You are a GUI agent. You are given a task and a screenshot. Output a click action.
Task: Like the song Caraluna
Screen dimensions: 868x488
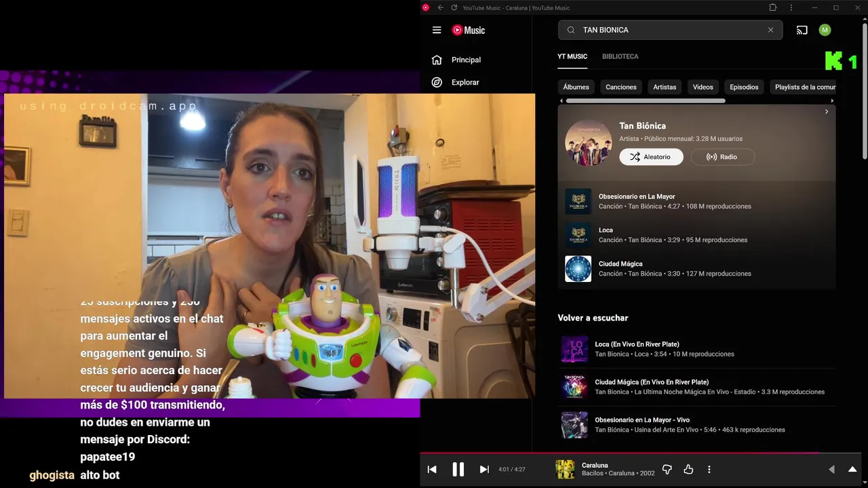click(688, 469)
